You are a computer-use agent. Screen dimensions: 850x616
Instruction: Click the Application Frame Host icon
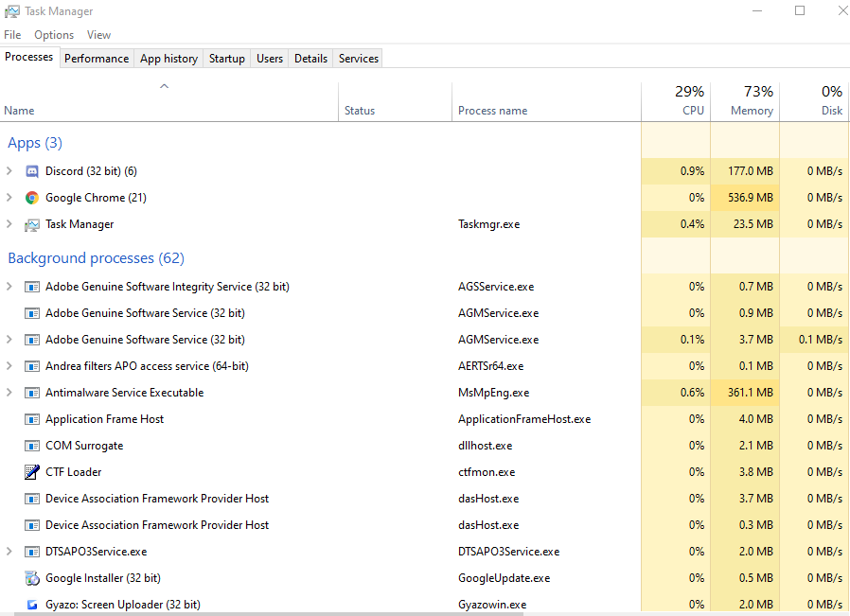click(x=32, y=419)
